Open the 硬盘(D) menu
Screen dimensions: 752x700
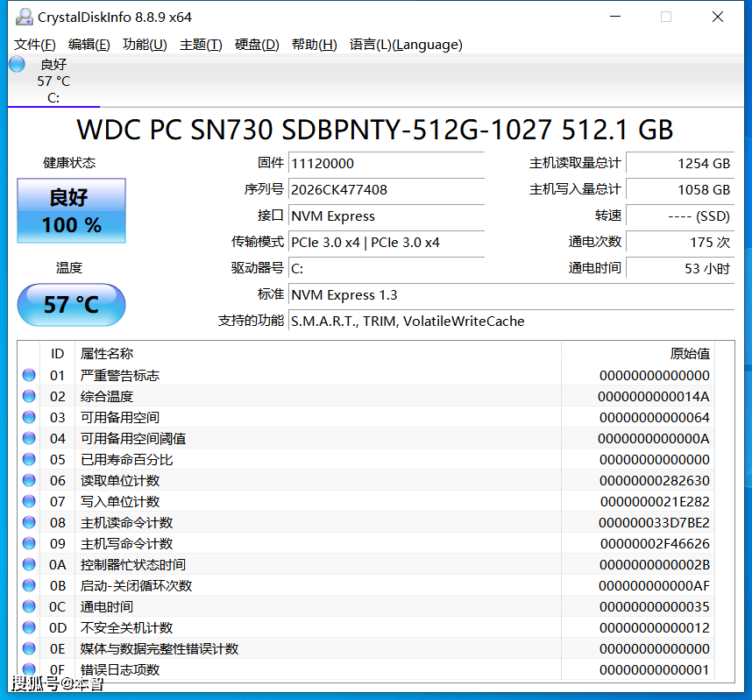[x=257, y=45]
